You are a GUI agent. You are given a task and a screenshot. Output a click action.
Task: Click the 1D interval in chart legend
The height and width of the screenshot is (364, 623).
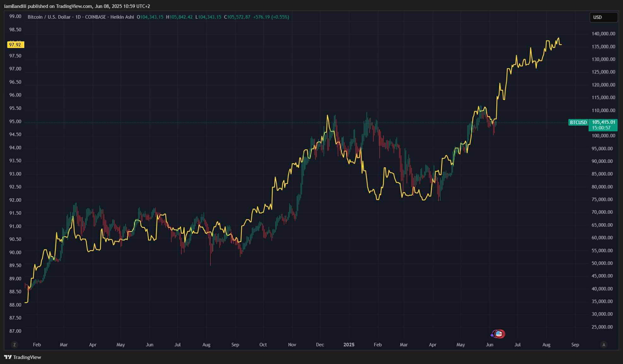(78, 17)
